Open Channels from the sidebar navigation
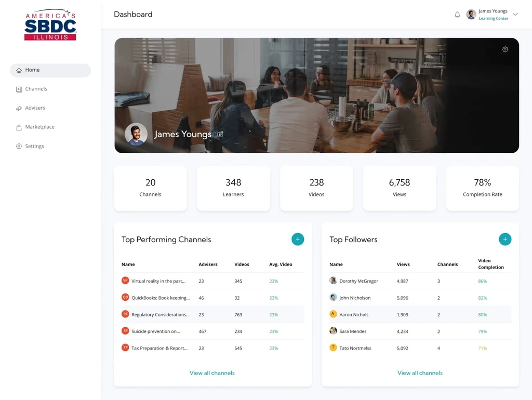Viewport: 532px width, 400px height. [36, 89]
